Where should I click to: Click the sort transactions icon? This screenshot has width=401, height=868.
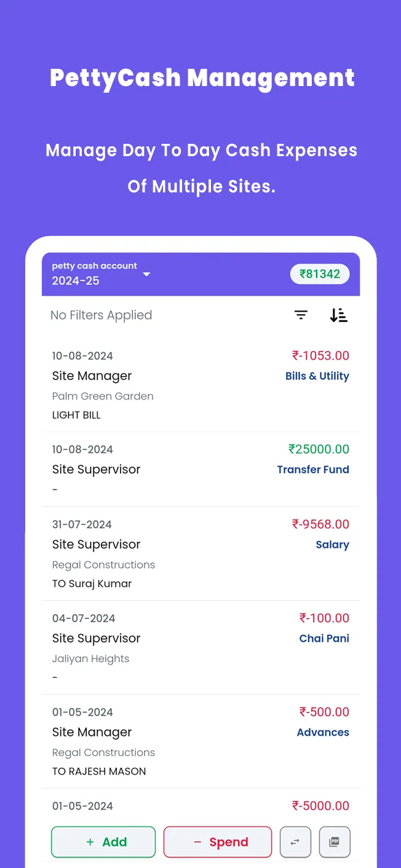point(338,315)
